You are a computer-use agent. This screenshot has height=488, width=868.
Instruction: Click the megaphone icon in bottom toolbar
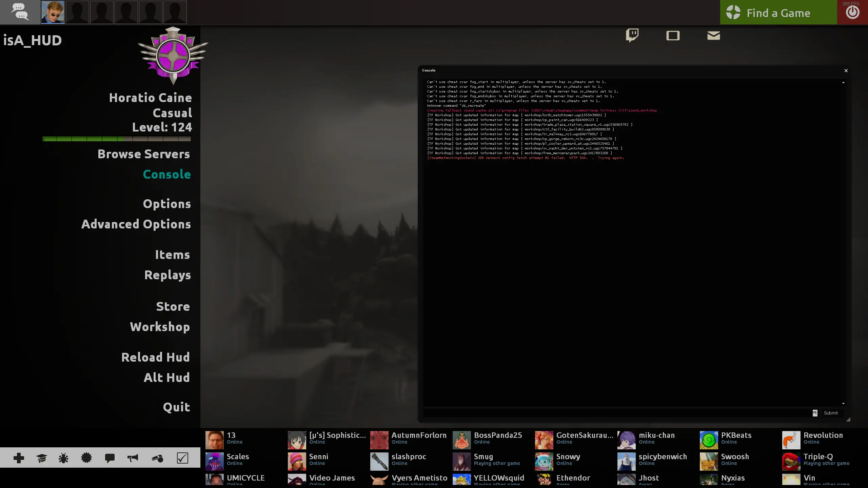point(133,458)
